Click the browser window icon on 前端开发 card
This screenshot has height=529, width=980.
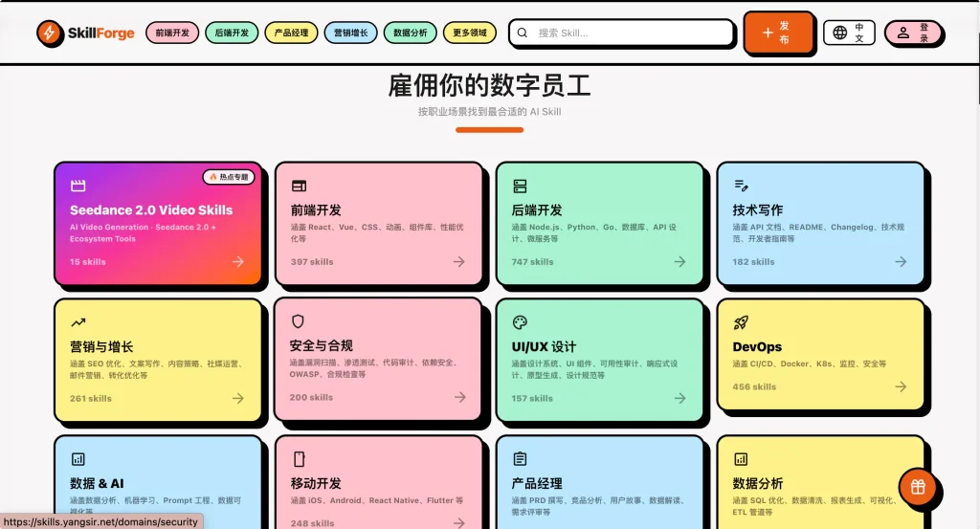(x=299, y=186)
